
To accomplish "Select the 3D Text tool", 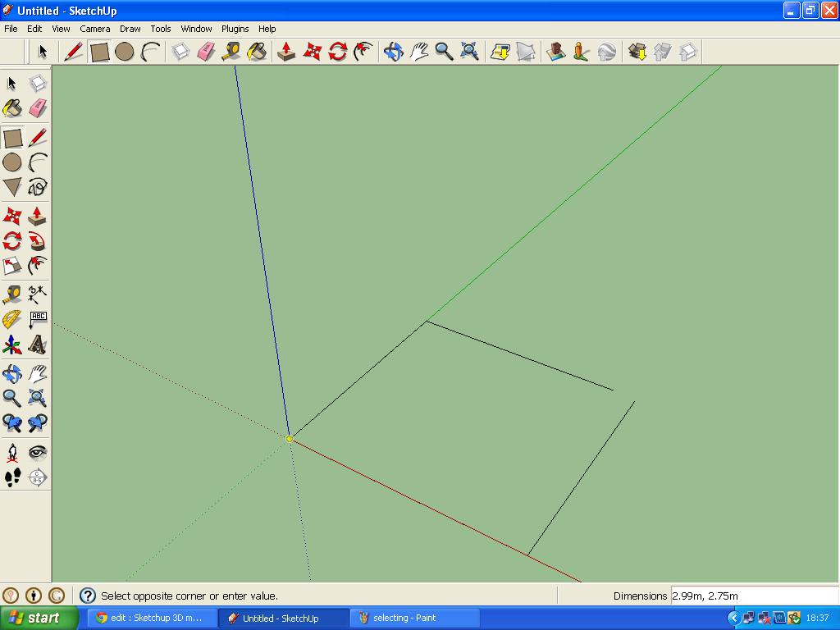I will [37, 345].
